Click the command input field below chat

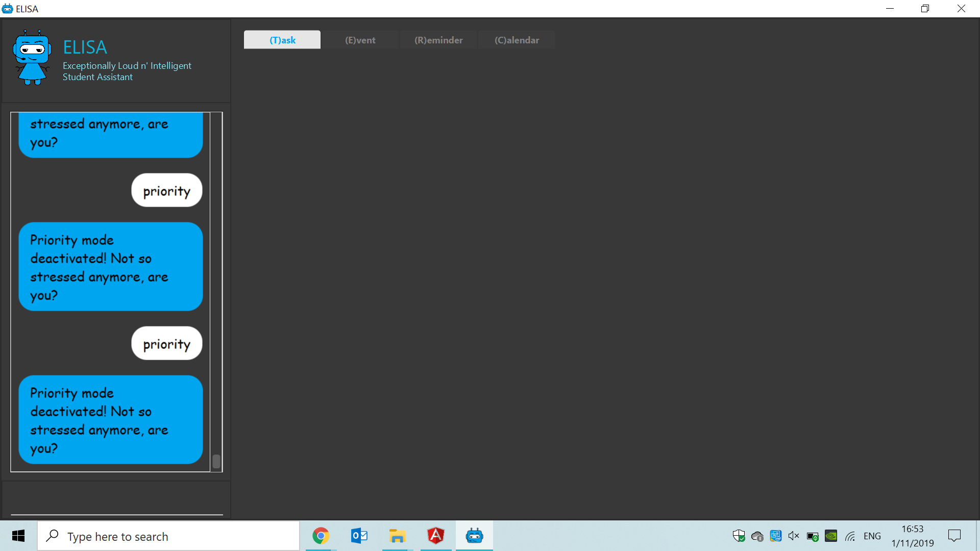(x=116, y=505)
